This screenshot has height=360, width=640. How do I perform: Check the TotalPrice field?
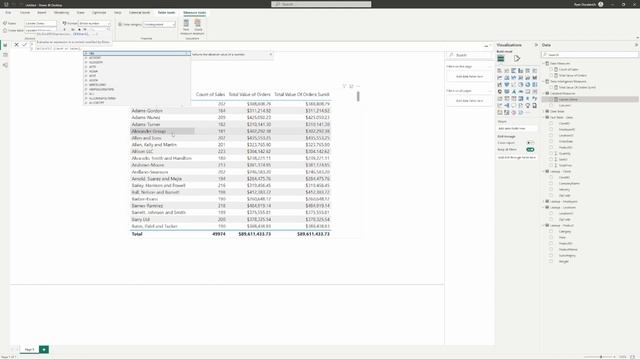[x=551, y=165]
